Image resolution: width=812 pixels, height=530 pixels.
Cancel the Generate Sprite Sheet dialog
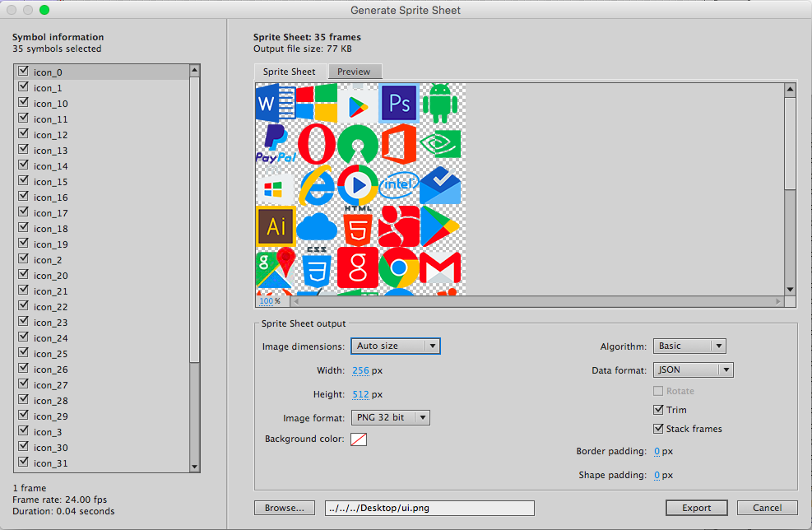(x=767, y=508)
